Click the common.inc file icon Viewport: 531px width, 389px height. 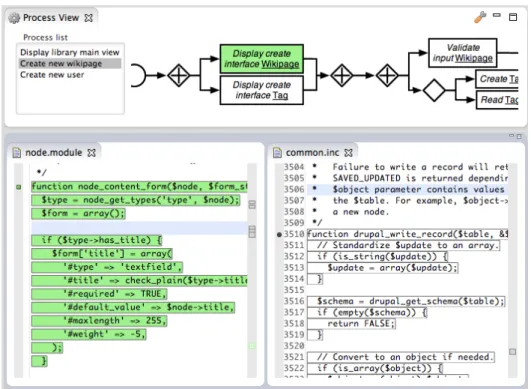(x=277, y=153)
